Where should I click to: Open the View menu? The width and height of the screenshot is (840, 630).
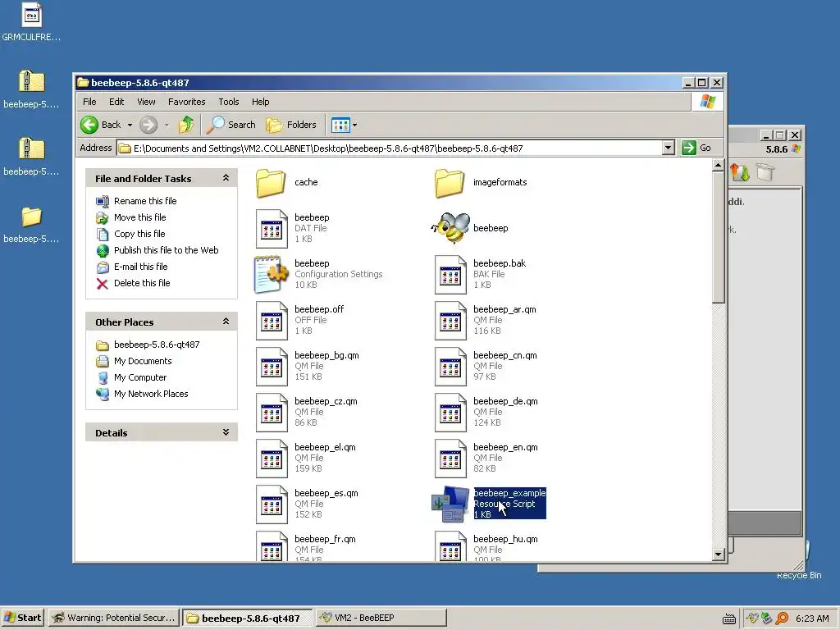[146, 102]
